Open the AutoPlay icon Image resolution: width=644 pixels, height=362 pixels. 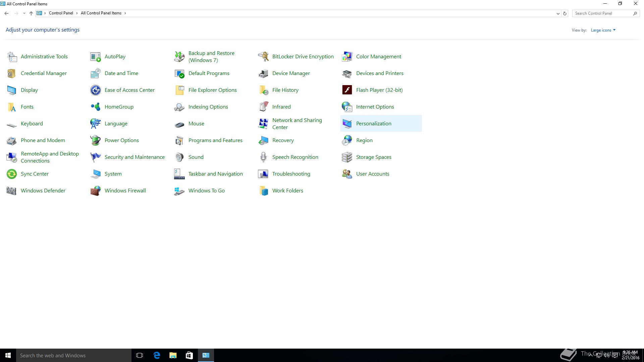pyautogui.click(x=96, y=57)
